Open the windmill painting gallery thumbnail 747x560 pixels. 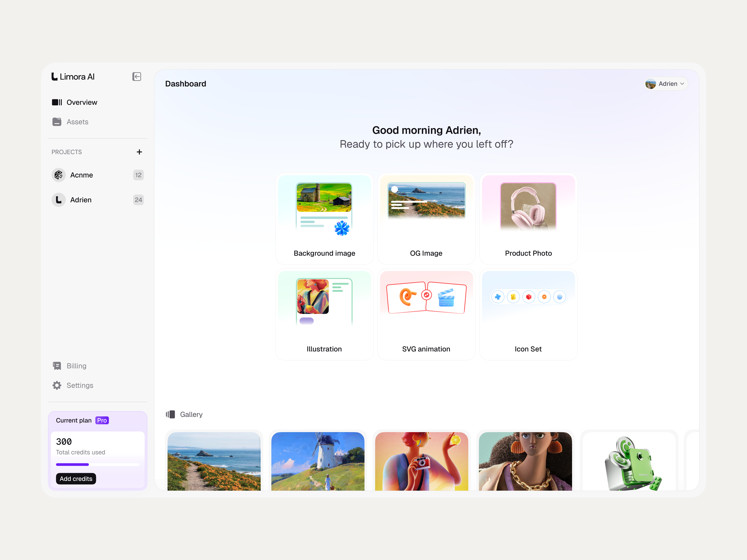318,461
